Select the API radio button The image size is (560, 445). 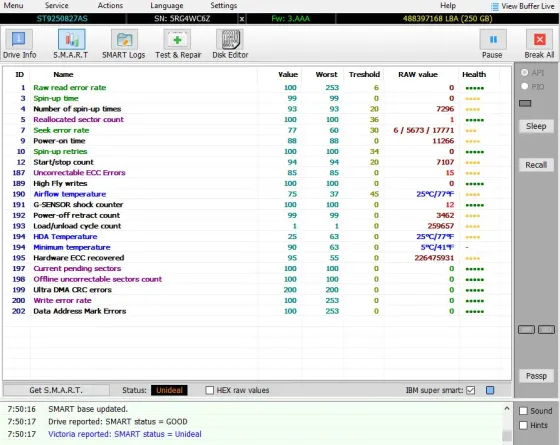[x=524, y=72]
